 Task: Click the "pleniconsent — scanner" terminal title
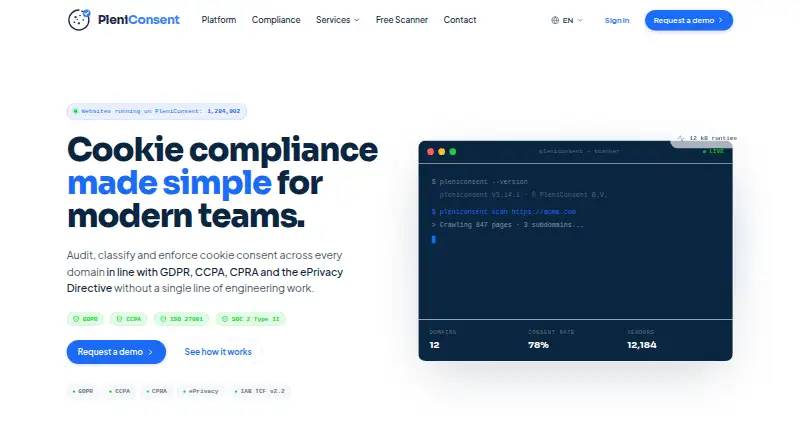[x=579, y=151]
